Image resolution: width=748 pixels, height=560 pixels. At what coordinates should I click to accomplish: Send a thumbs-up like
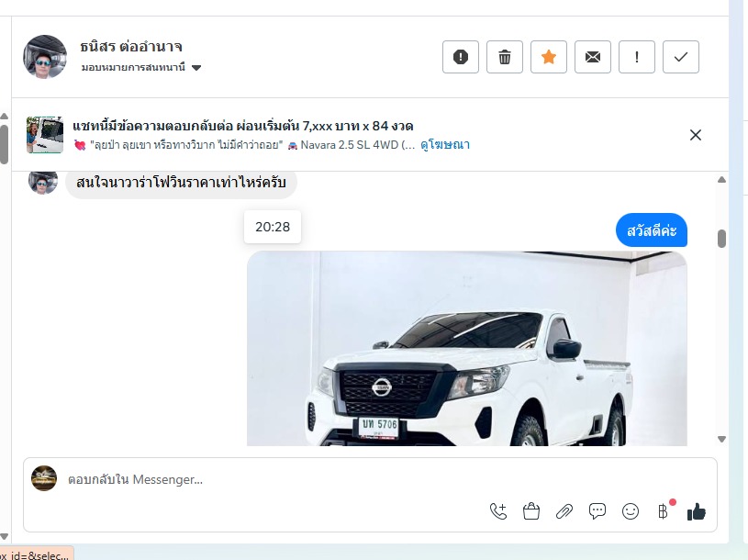click(x=697, y=512)
